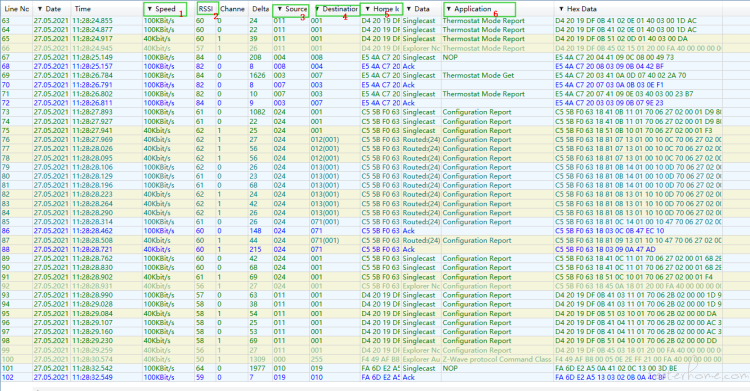Click time cell 11:28:28.990

click(93, 295)
